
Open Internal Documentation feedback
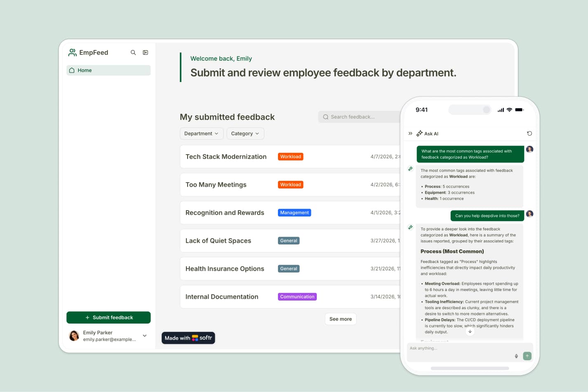[x=290, y=297]
